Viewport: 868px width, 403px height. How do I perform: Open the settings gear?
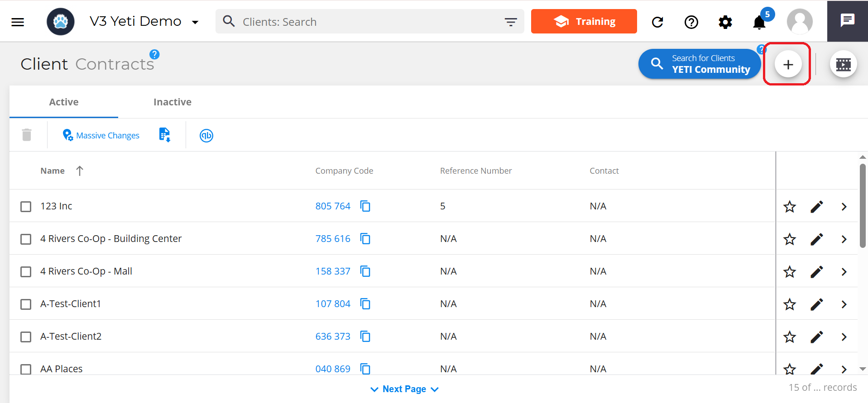click(725, 22)
